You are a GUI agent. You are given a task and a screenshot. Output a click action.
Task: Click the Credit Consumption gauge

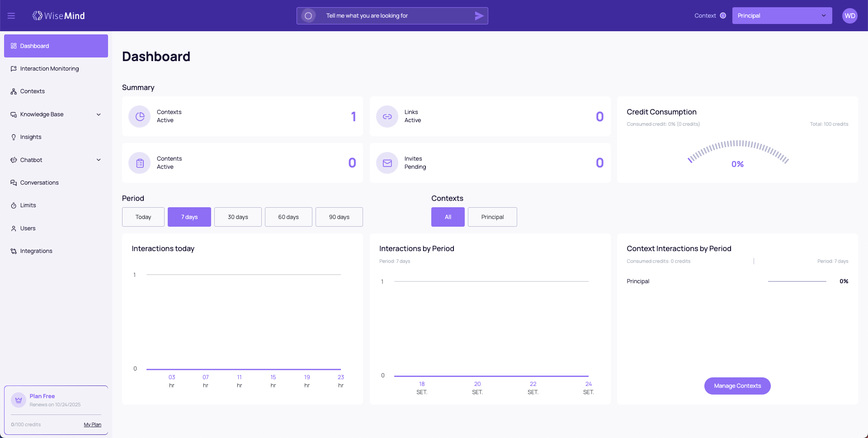click(x=737, y=154)
